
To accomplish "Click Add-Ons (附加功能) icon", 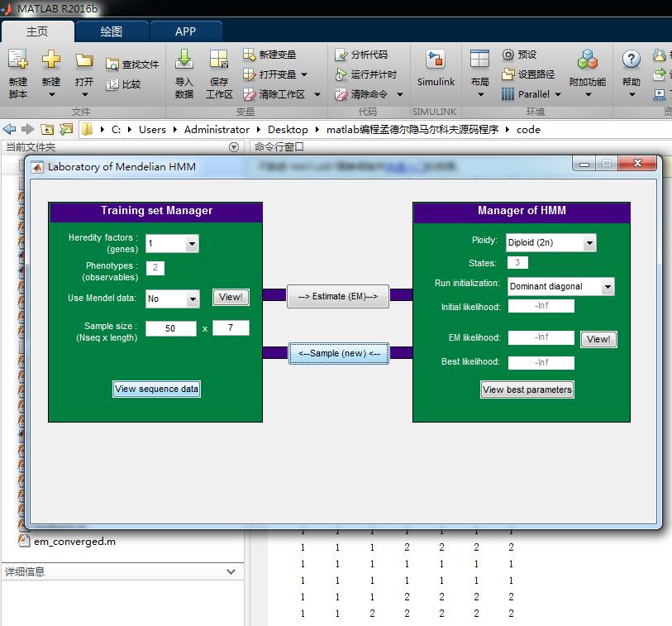I will [x=588, y=60].
